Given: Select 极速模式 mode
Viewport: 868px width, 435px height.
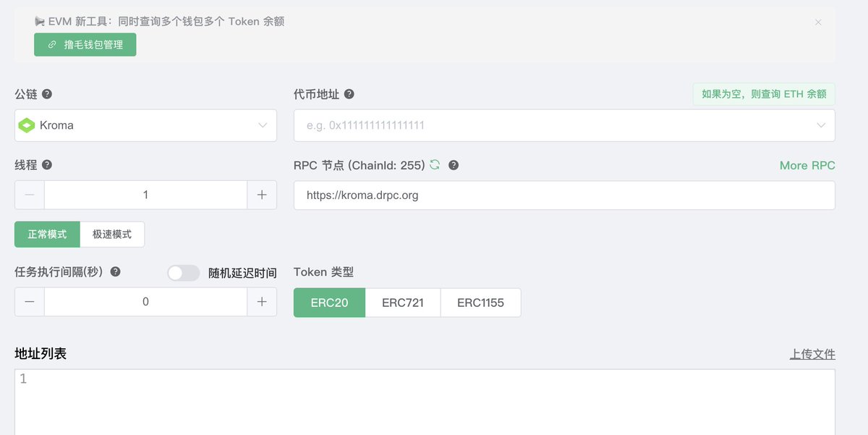Looking at the screenshot, I should tap(112, 235).
